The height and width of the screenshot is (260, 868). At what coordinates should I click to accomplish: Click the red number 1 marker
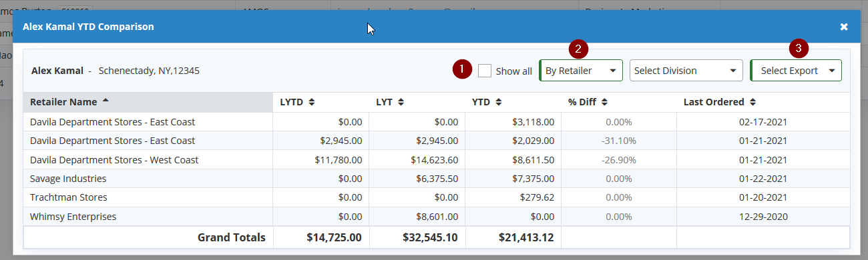(x=462, y=69)
